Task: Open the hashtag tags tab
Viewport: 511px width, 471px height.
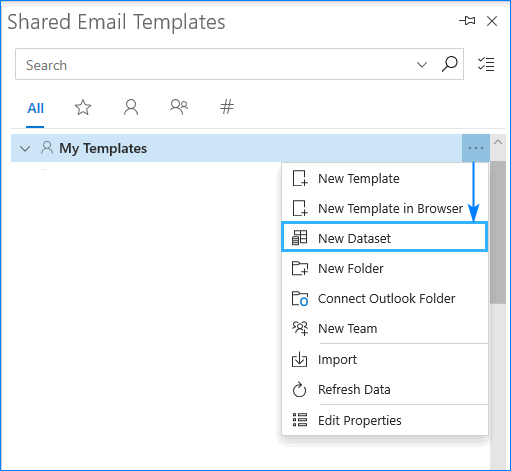Action: tap(227, 107)
